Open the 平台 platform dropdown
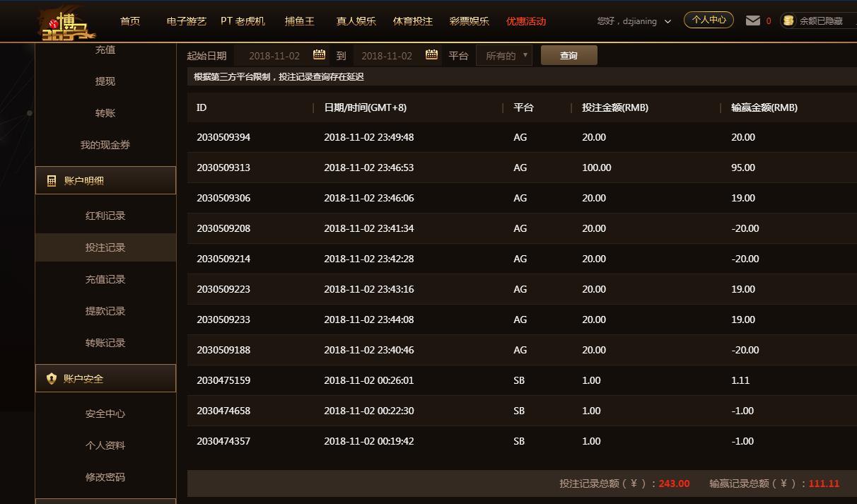The width and height of the screenshot is (857, 504). (x=504, y=56)
